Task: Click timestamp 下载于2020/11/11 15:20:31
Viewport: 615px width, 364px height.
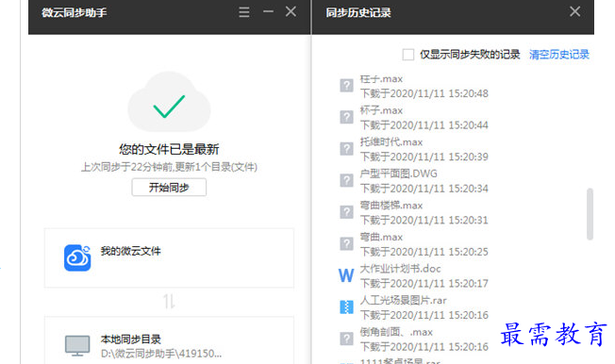Action: tap(424, 220)
